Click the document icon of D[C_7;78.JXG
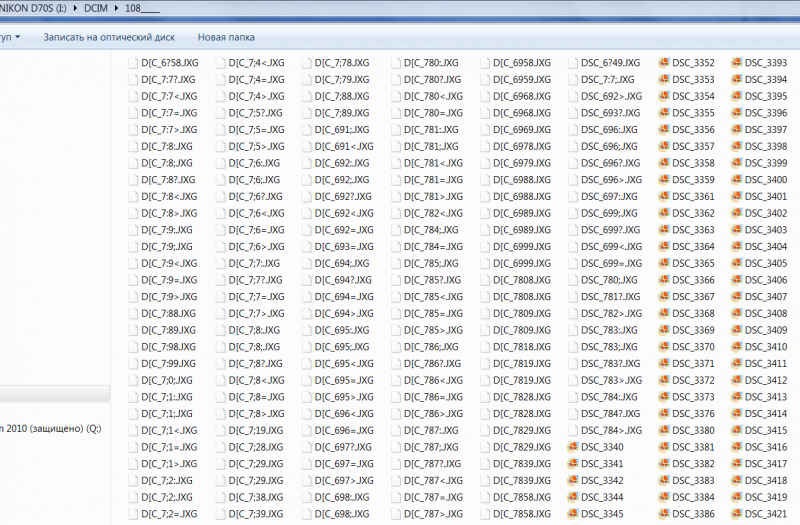The width and height of the screenshot is (800, 525). tap(307, 63)
